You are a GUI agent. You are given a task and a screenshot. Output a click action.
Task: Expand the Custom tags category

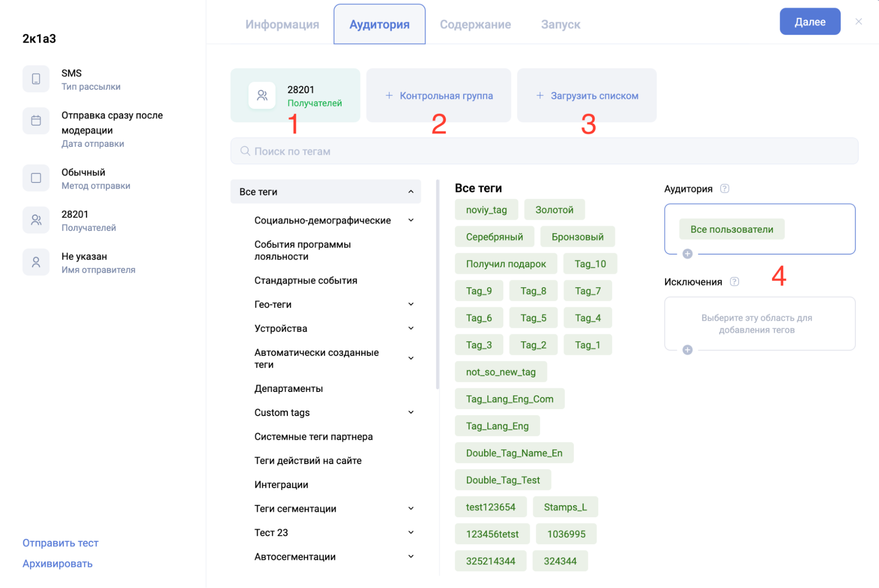(411, 413)
